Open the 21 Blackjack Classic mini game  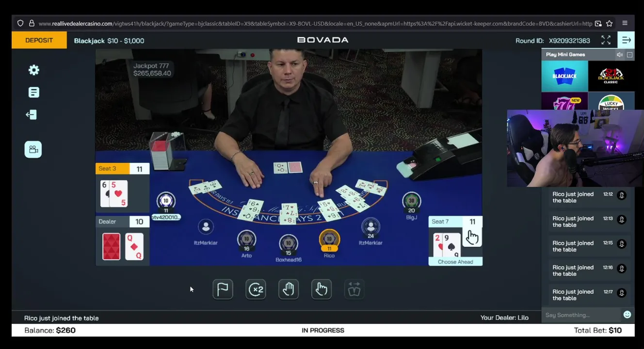click(611, 76)
